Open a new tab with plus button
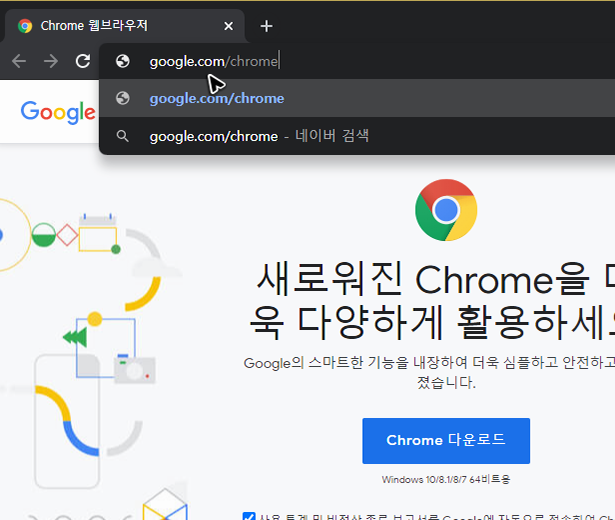Viewport: 615px width, 520px height. pos(266,26)
